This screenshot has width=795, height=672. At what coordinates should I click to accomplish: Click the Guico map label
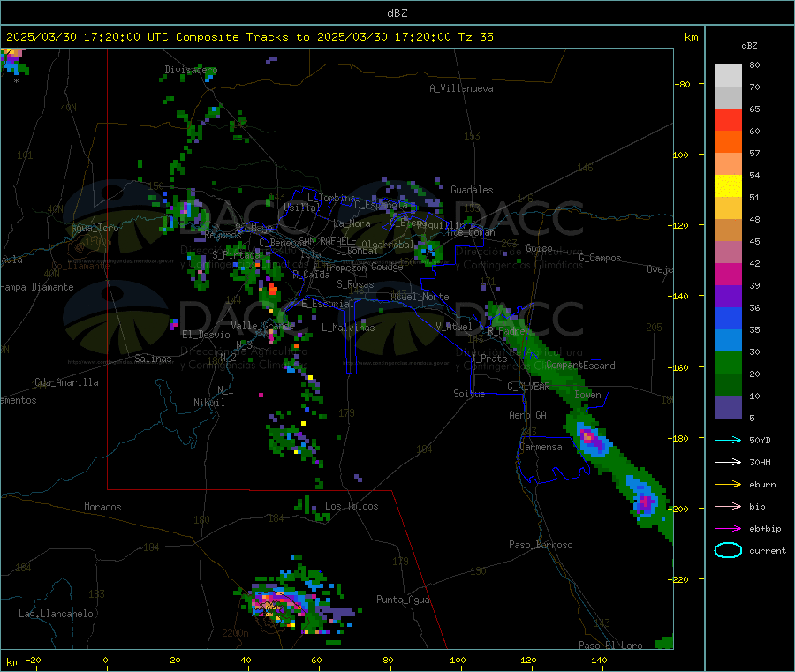tap(539, 248)
